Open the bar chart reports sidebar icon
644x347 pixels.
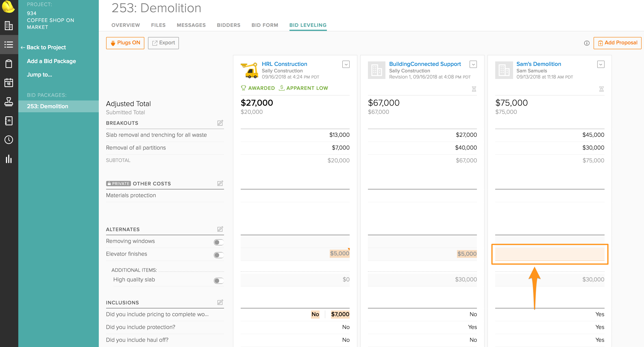click(9, 159)
